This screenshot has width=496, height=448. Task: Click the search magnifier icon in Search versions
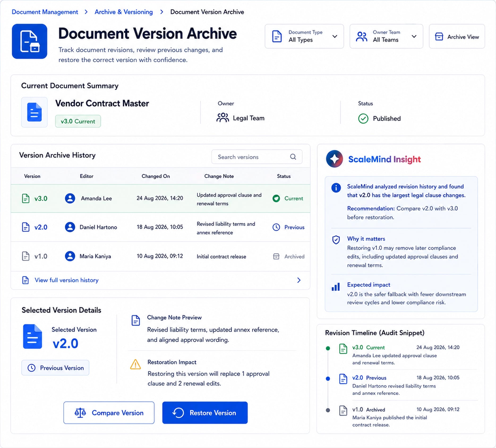[293, 157]
